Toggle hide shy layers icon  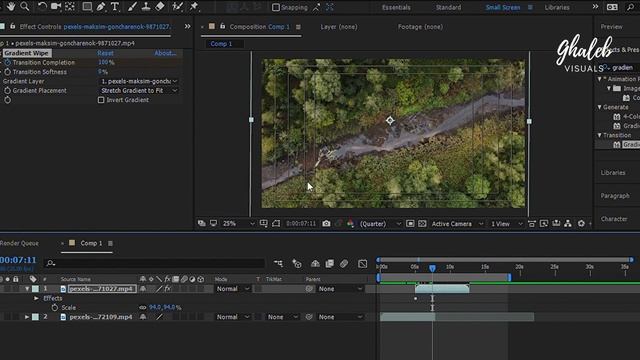tap(315, 264)
